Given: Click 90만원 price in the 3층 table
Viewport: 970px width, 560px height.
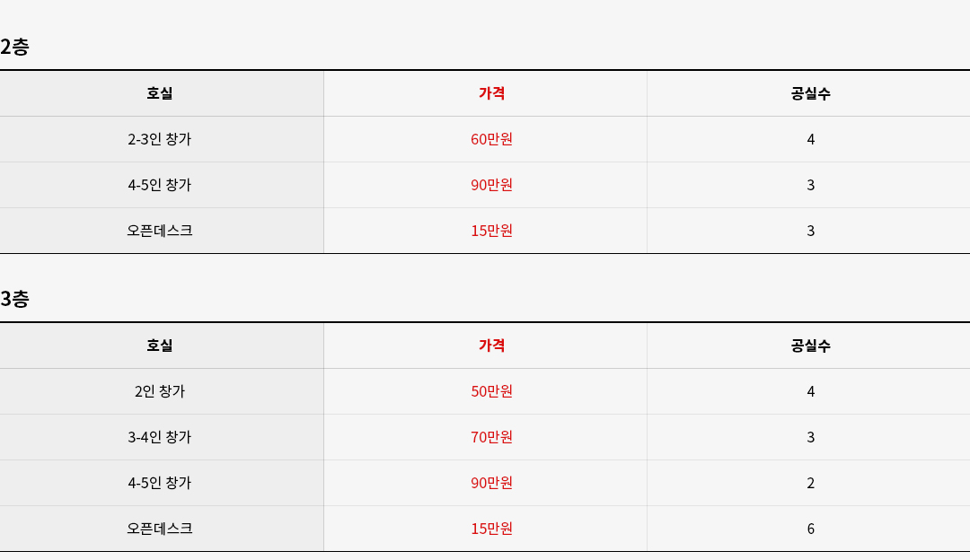Looking at the screenshot, I should [492, 483].
